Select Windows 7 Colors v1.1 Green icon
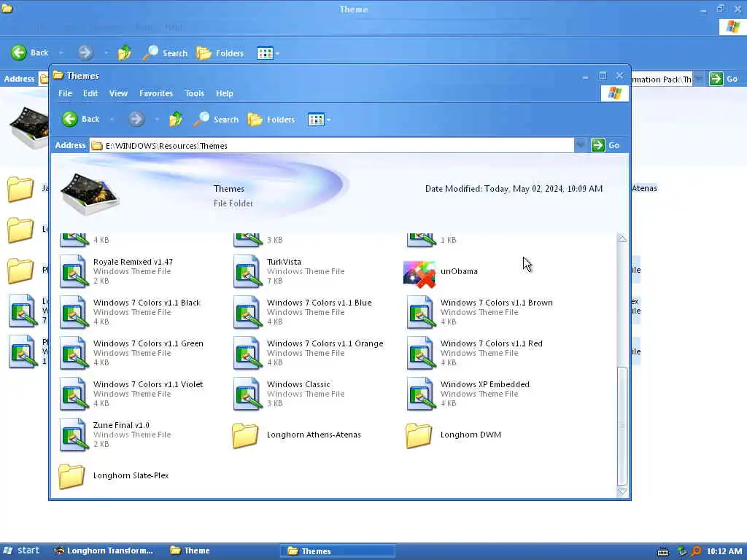Image resolution: width=747 pixels, height=560 pixels. [x=74, y=354]
